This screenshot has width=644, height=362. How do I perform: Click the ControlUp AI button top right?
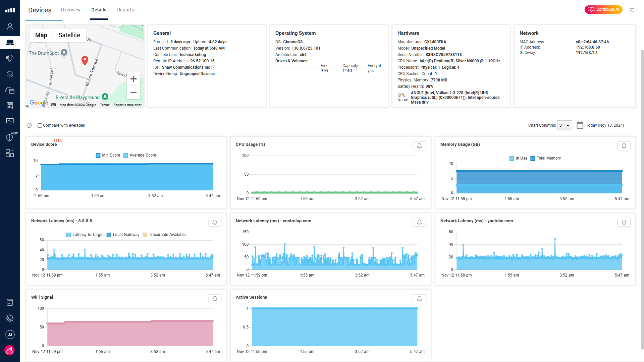coord(604,9)
